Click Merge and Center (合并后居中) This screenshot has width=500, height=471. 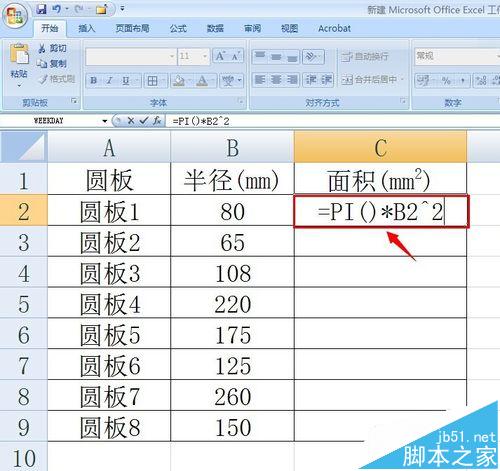pyautogui.click(x=369, y=80)
